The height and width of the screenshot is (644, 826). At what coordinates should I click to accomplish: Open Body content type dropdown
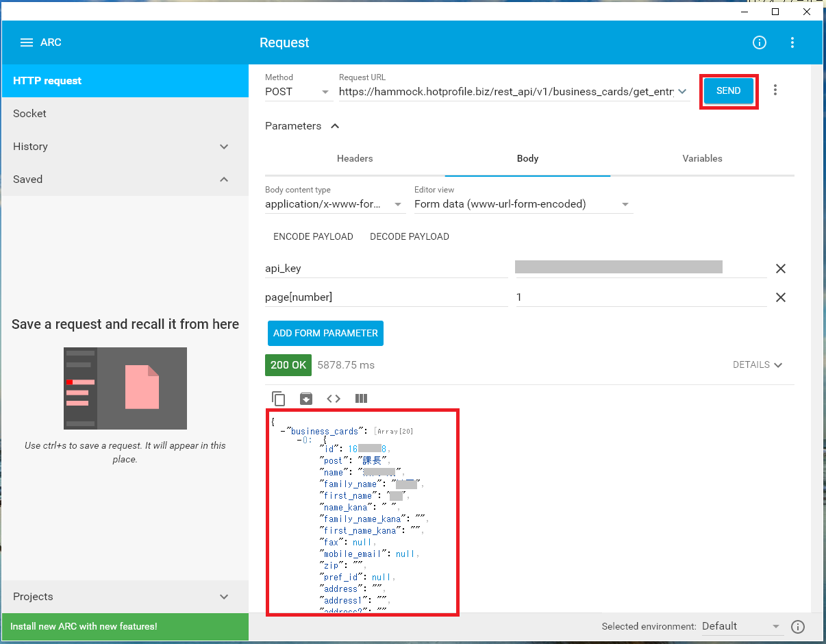335,204
